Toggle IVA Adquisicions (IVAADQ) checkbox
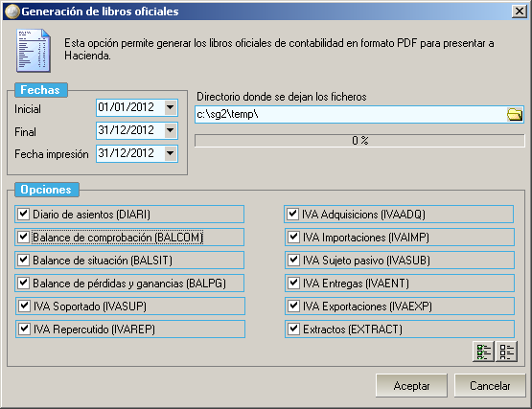 (x=292, y=214)
